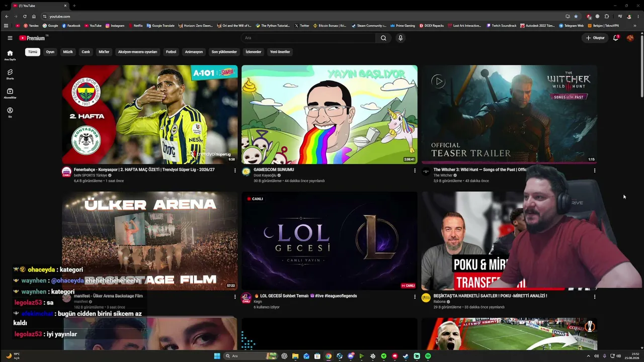
Task: Click the page vertical scrollbar
Action: point(641,65)
